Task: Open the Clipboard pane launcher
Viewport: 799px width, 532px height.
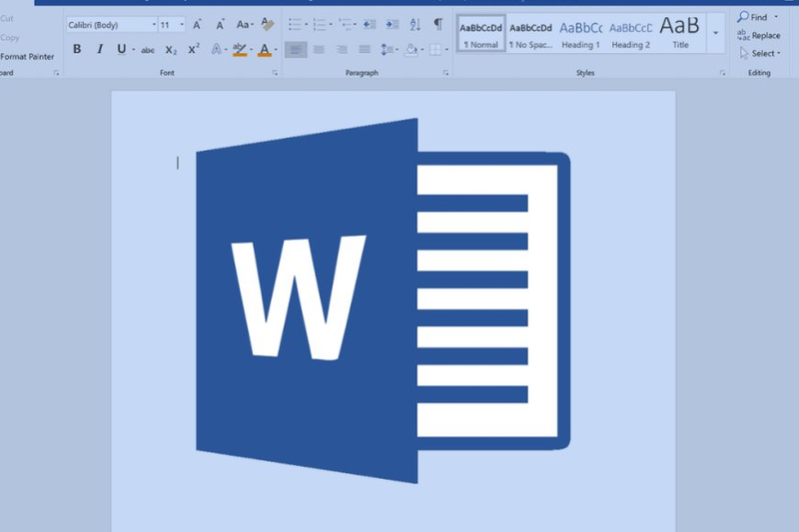Action: tap(56, 73)
